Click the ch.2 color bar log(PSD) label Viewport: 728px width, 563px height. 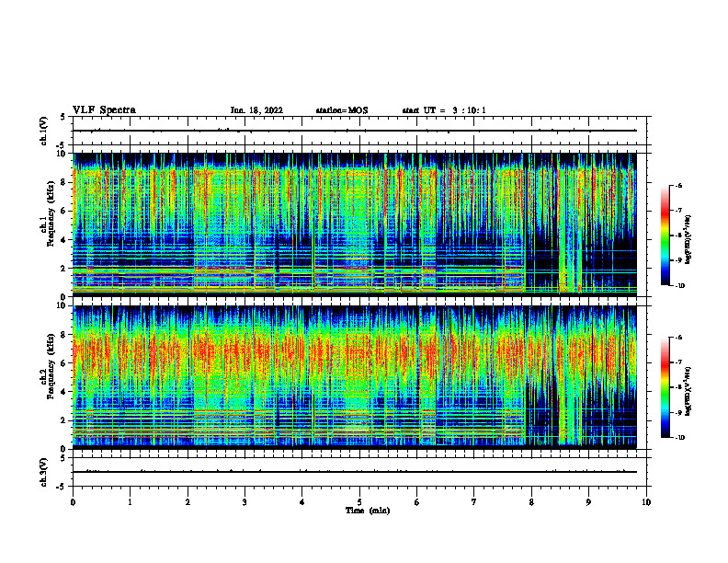tap(688, 391)
